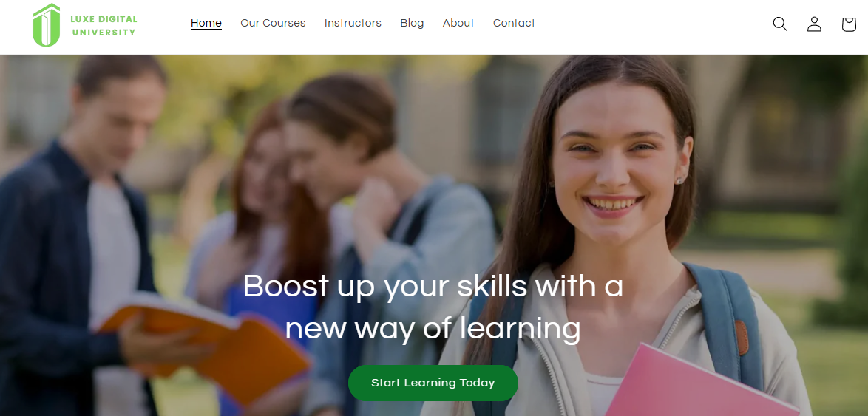Screen dimensions: 868x416
Task: Open the About page link
Action: [458, 23]
